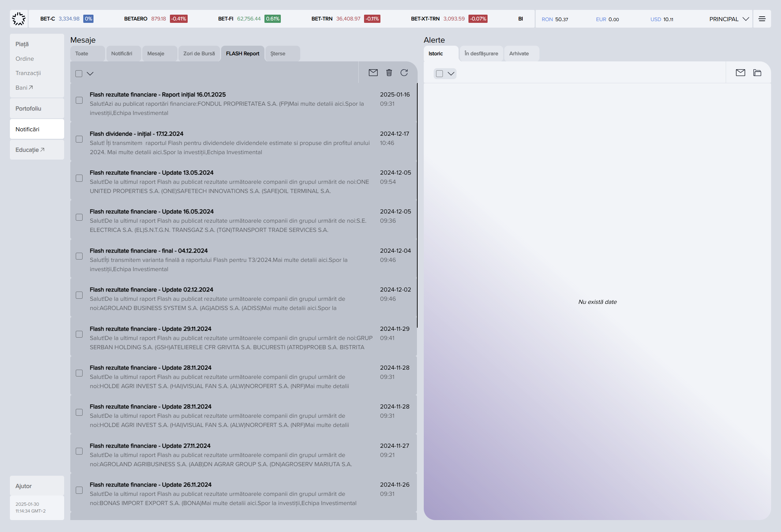Expand selection dropdown arrow in Alerte

click(451, 74)
